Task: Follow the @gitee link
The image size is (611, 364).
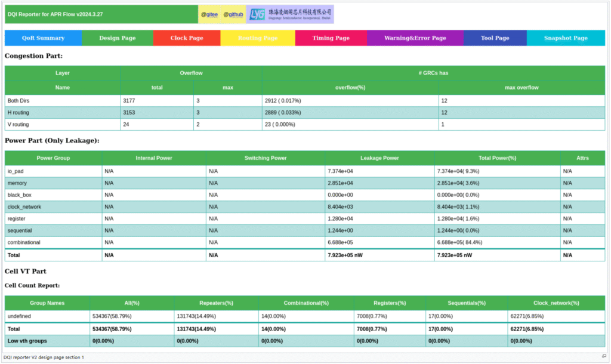Action: click(x=209, y=14)
